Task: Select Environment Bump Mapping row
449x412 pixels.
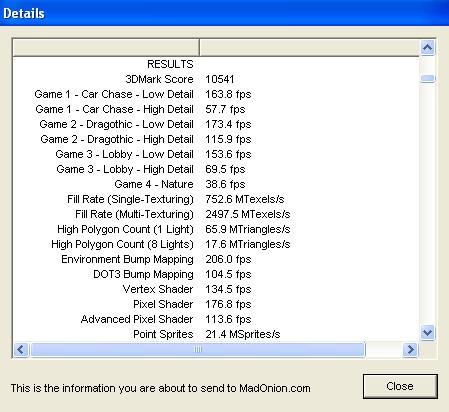Action: 216,259
